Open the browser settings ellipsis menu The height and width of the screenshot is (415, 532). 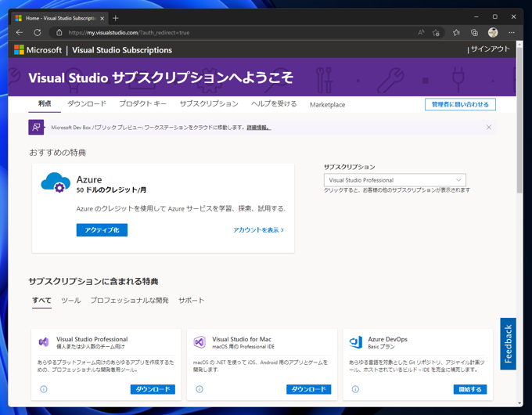click(512, 33)
